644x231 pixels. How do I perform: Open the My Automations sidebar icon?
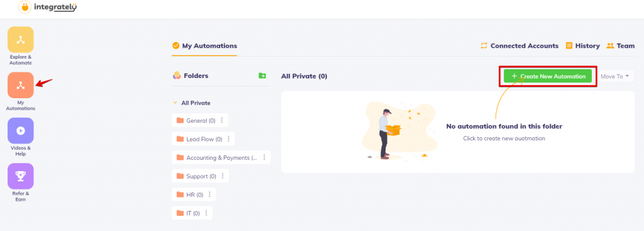[x=21, y=85]
